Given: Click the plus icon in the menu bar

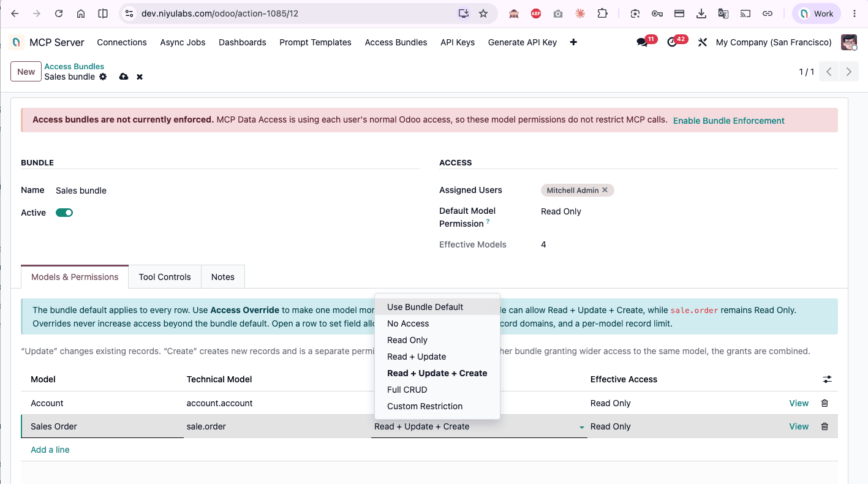Looking at the screenshot, I should [x=573, y=42].
